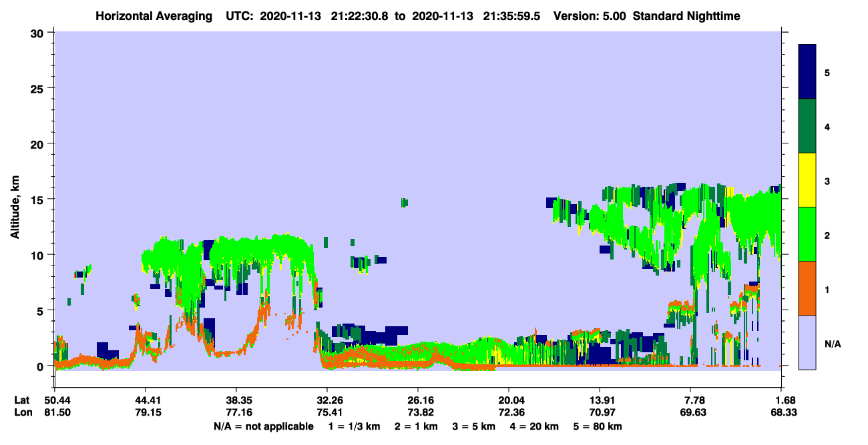Click the 'Version: 5.00' text
This screenshot has width=868, height=445.
click(589, 16)
